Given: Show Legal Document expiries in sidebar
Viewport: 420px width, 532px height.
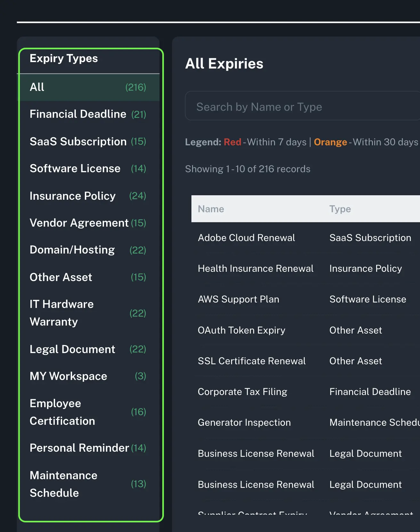Looking at the screenshot, I should (x=88, y=349).
